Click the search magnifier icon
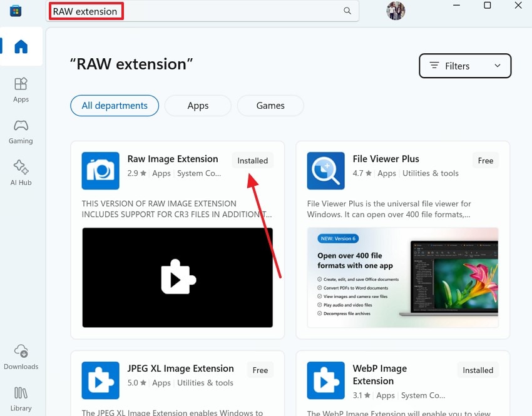 [x=347, y=11]
